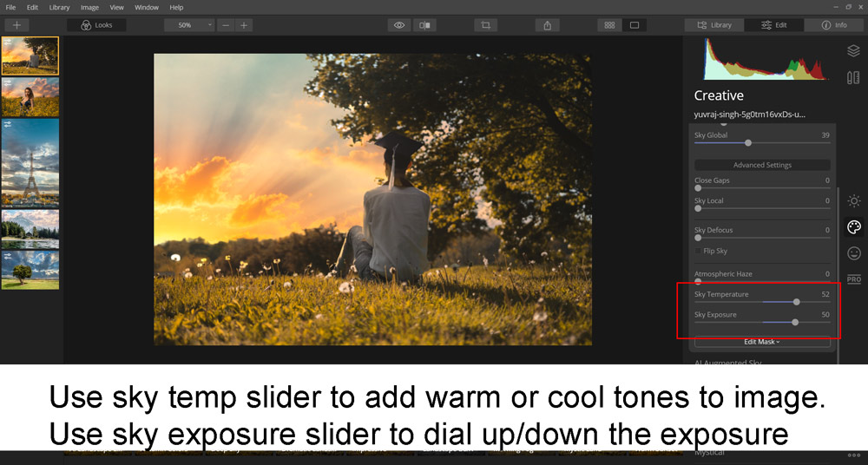The width and height of the screenshot is (868, 465).
Task: Zoom in with the plus button
Action: tap(244, 25)
